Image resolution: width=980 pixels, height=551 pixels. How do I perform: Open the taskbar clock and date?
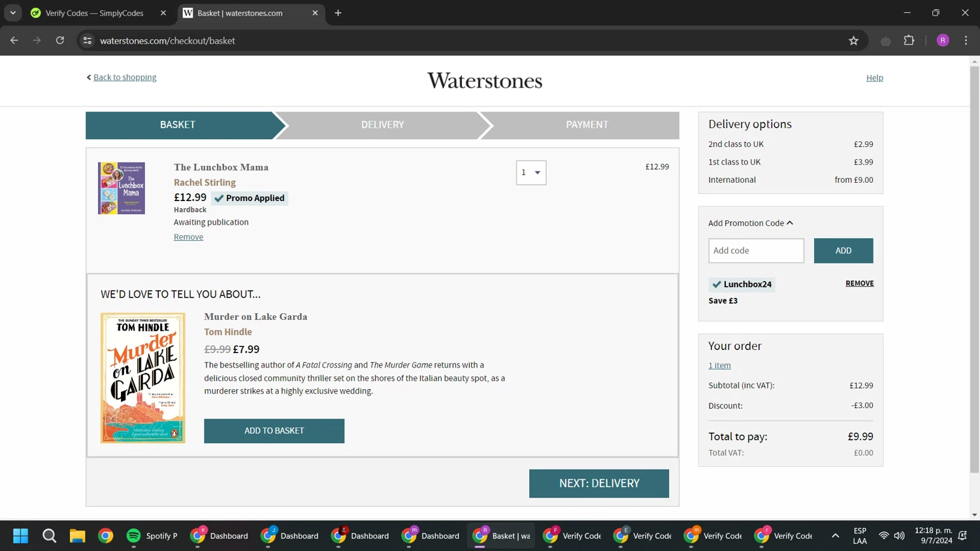point(933,536)
